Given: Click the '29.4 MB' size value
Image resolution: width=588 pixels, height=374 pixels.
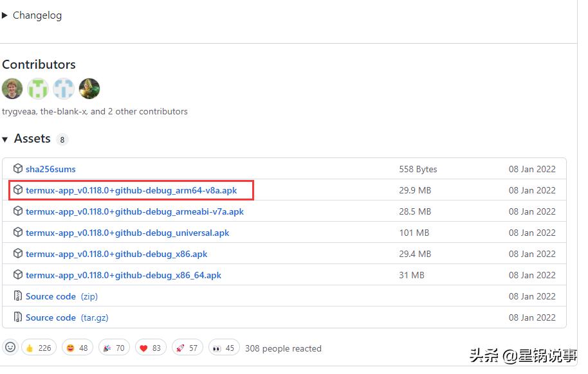Looking at the screenshot, I should coord(415,254).
